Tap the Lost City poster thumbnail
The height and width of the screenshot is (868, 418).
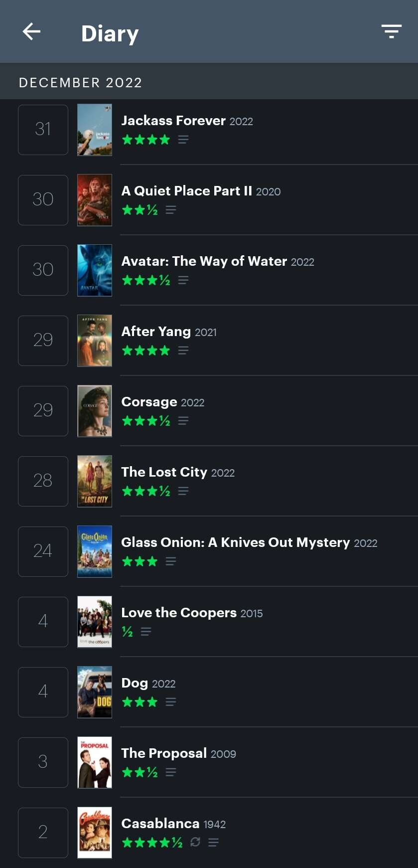[95, 482]
